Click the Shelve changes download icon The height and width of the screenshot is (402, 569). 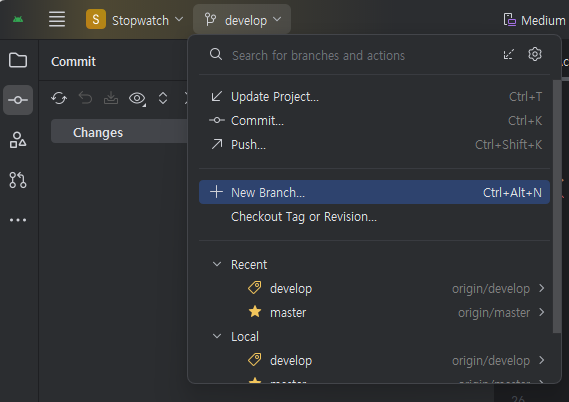(111, 98)
